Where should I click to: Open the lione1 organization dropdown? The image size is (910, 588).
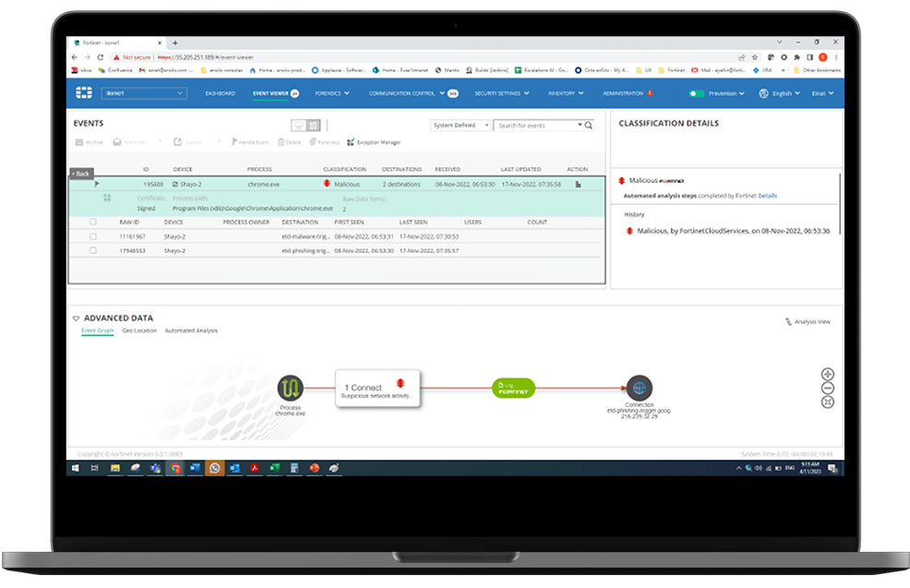pos(144,93)
